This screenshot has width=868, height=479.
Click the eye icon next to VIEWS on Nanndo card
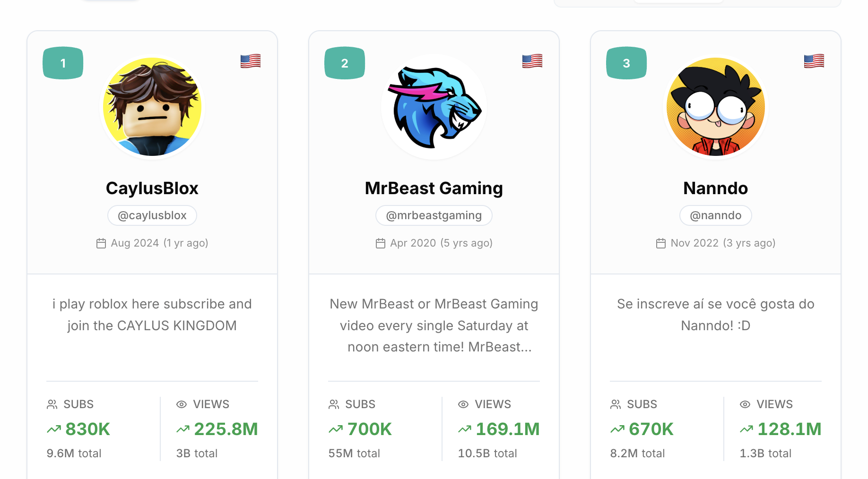744,404
